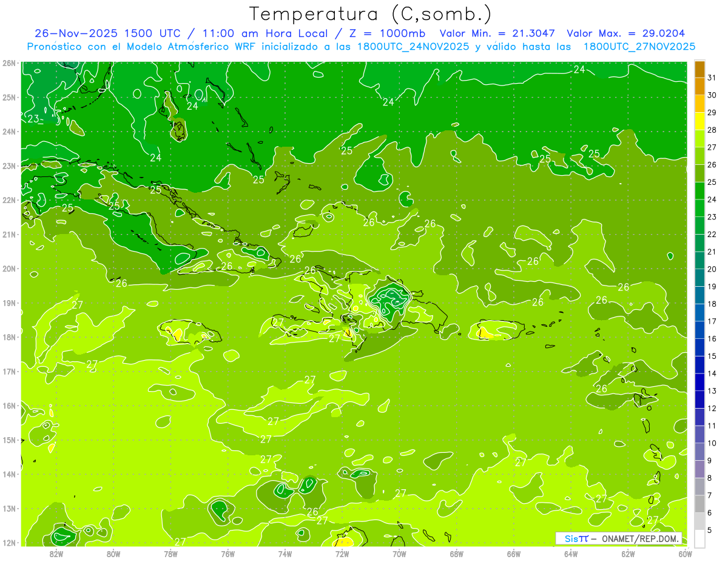This screenshot has height=562, width=728.
Task: Click the 70W longitude axis label
Action: pyautogui.click(x=399, y=554)
